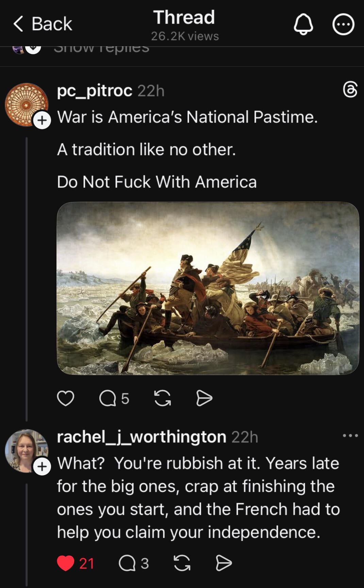Follow rachel_j_worthington via plus badge
The image size is (364, 588).
click(x=42, y=466)
